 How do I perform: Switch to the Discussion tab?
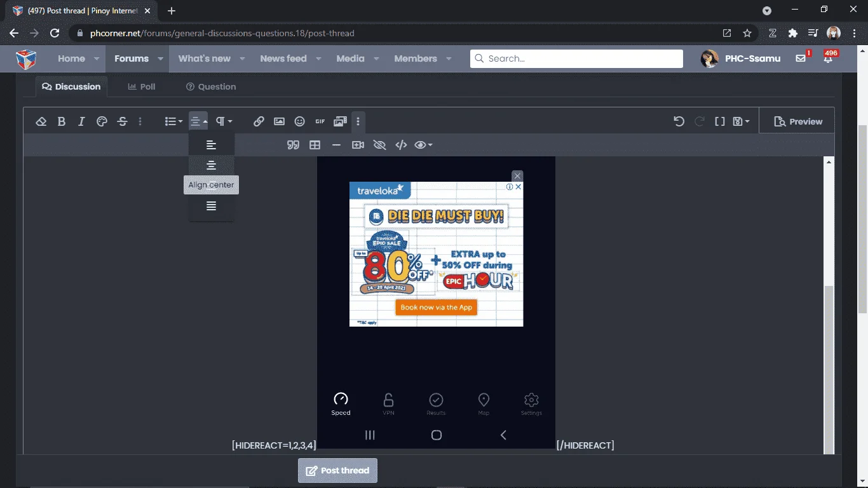pyautogui.click(x=71, y=86)
